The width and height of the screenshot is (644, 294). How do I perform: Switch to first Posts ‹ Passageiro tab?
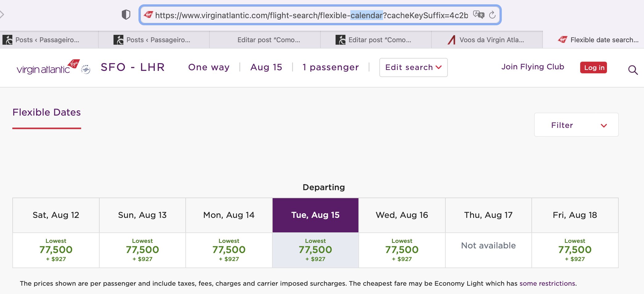pyautogui.click(x=49, y=40)
